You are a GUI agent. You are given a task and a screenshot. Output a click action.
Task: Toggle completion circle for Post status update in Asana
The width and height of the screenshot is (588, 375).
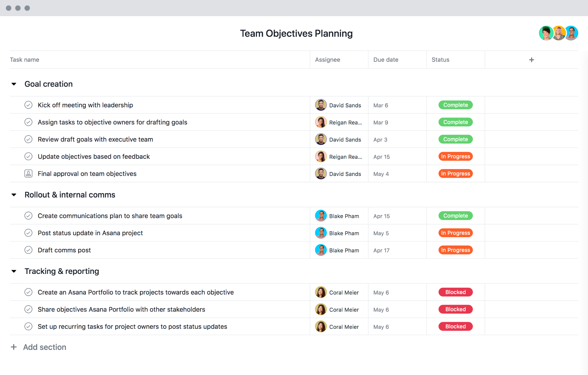[x=28, y=233]
